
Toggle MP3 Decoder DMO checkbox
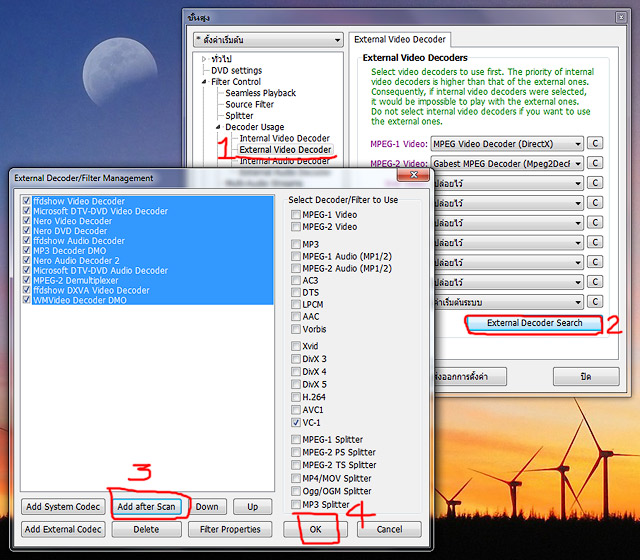point(27,250)
